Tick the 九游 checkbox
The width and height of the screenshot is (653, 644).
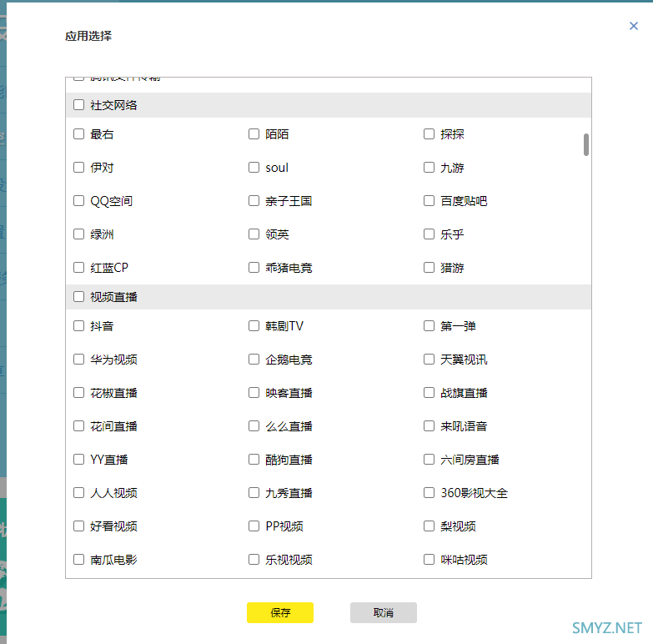click(429, 167)
